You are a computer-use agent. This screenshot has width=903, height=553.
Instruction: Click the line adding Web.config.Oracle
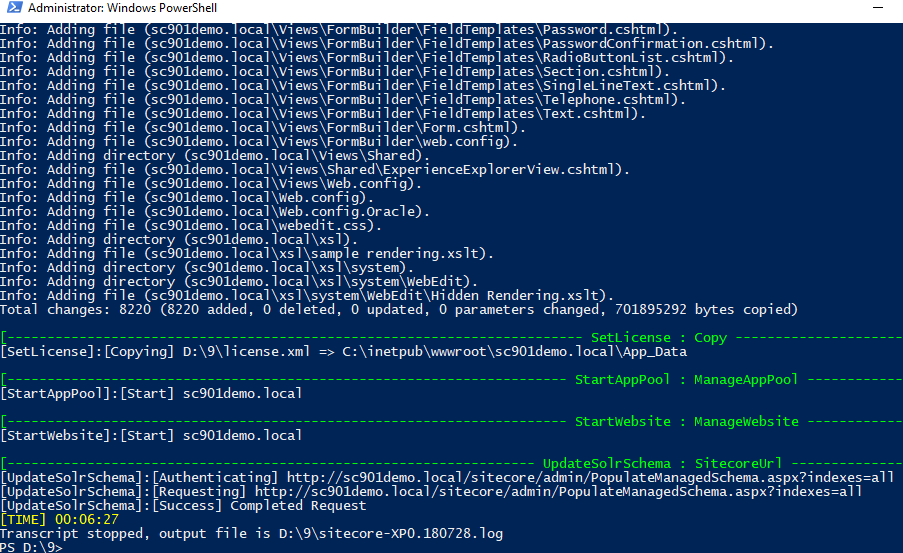[215, 211]
